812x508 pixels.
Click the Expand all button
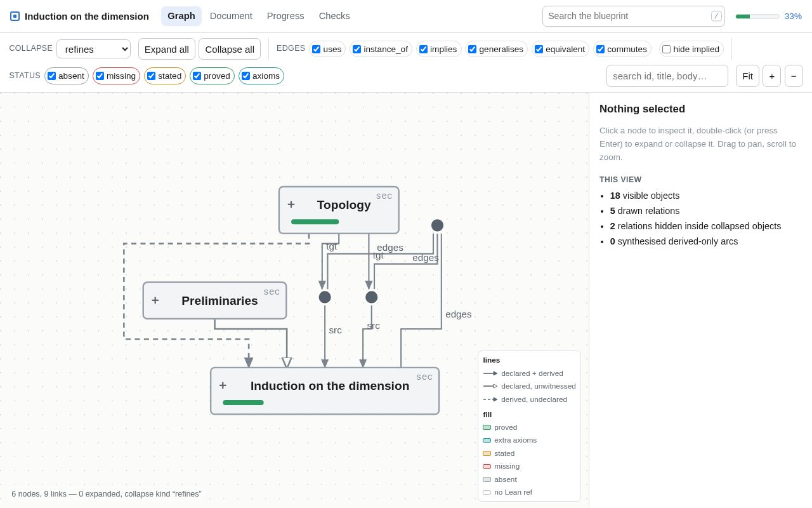click(167, 49)
